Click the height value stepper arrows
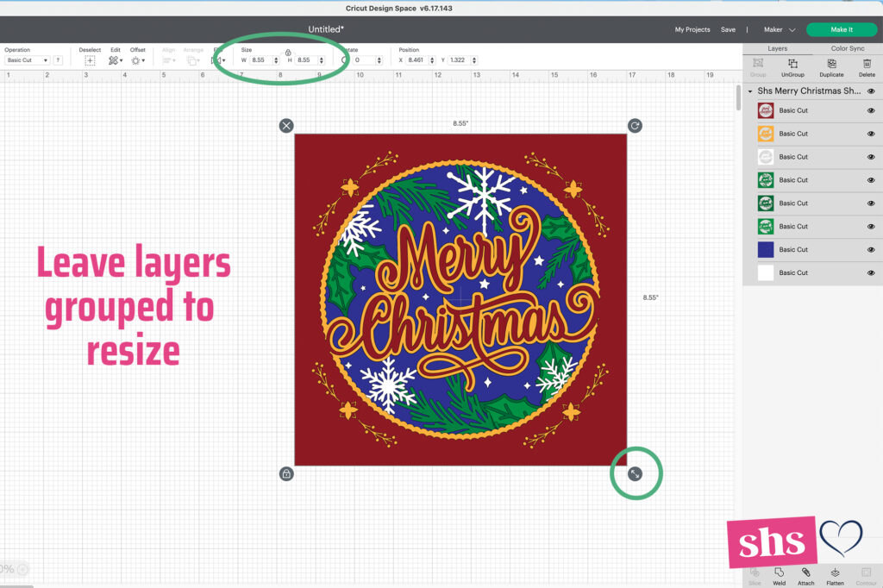 [322, 60]
